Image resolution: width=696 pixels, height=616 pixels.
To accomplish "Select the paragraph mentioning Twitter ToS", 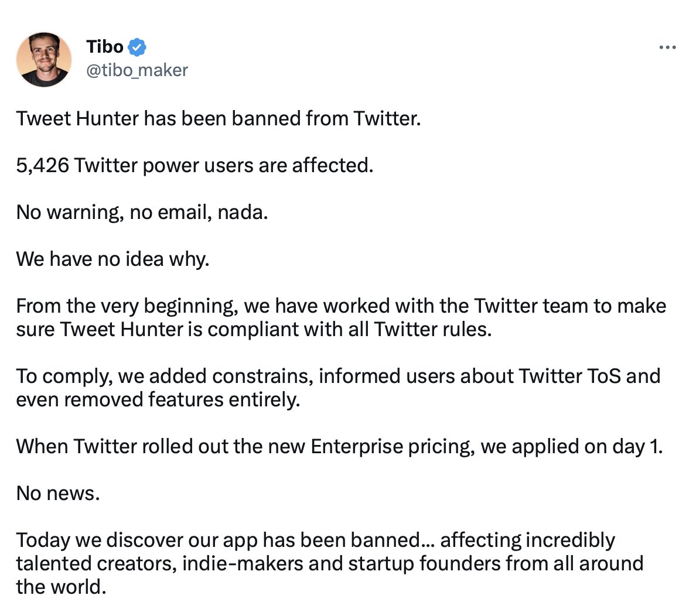I will (x=338, y=388).
